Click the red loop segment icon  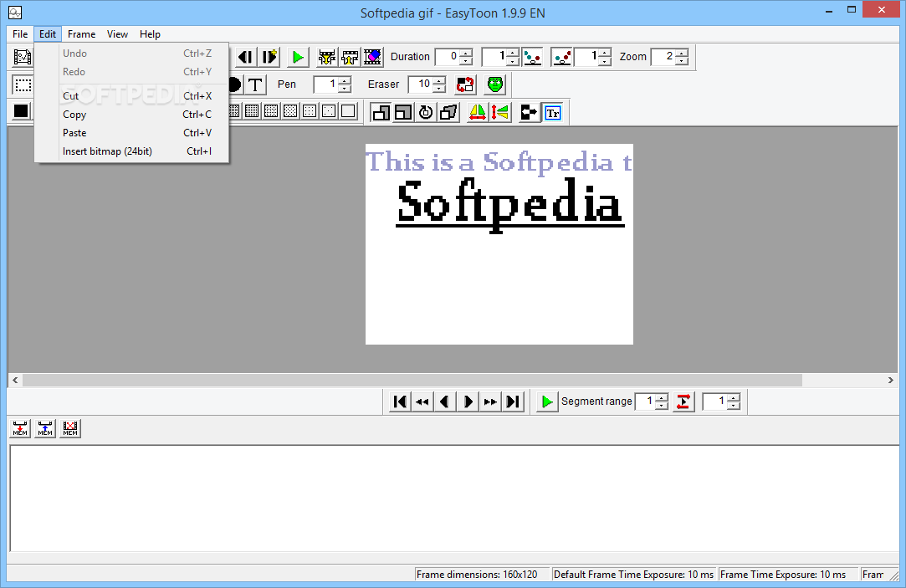tap(683, 401)
